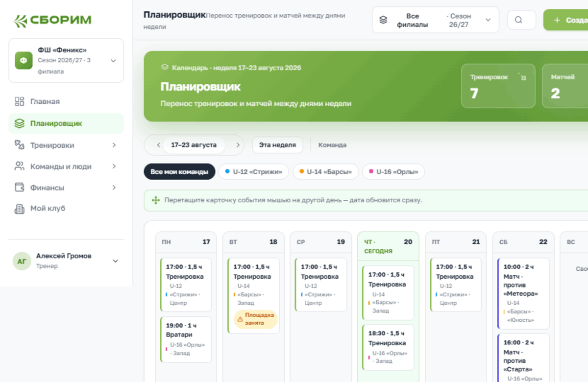Click the Планировщик layers icon
Image resolution: width=588 pixels, height=382 pixels.
[20, 123]
